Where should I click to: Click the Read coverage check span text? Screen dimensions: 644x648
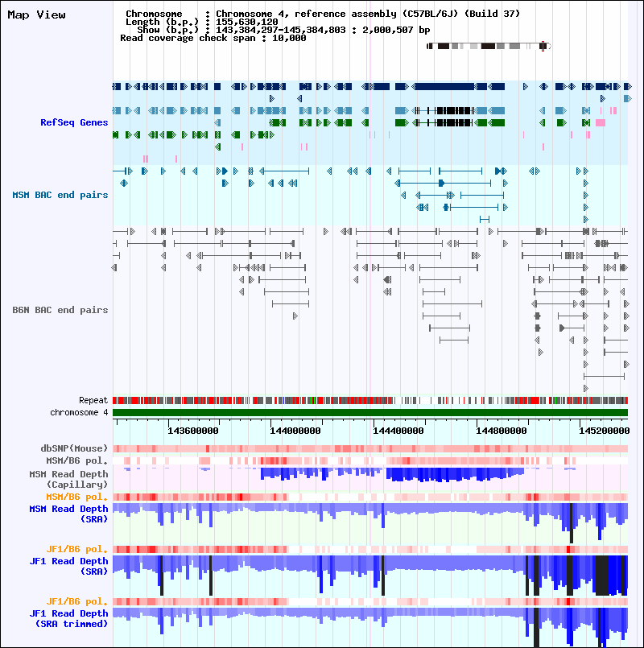(x=213, y=38)
